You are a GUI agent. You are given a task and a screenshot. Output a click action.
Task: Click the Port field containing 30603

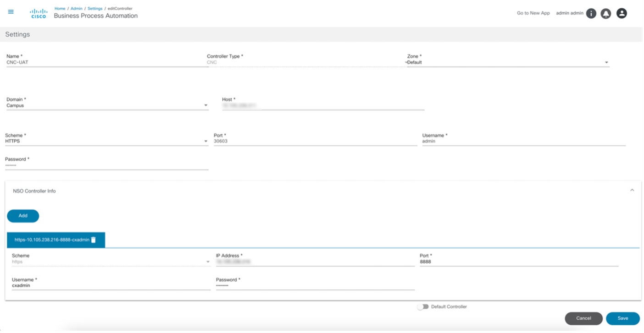tap(315, 141)
